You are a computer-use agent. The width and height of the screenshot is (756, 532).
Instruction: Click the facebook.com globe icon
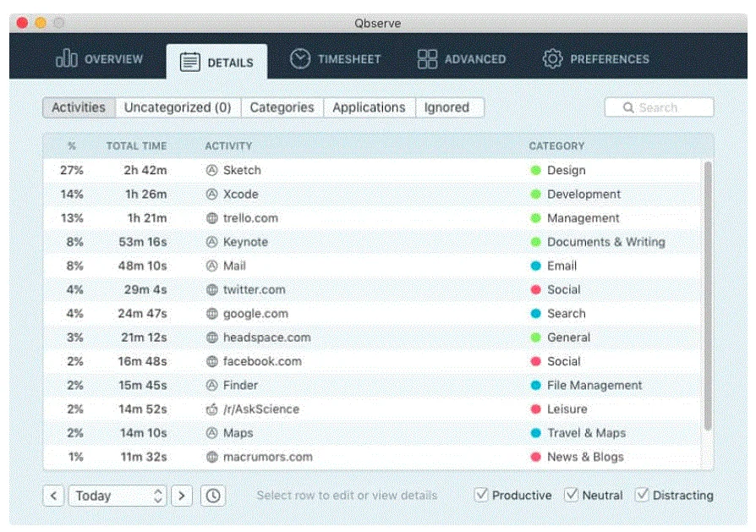(x=211, y=361)
